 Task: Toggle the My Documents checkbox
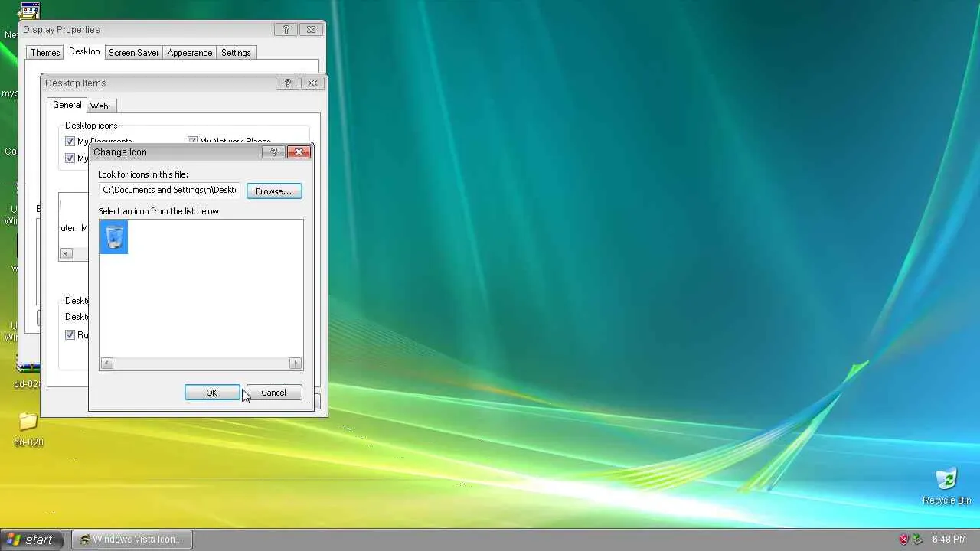(70, 141)
